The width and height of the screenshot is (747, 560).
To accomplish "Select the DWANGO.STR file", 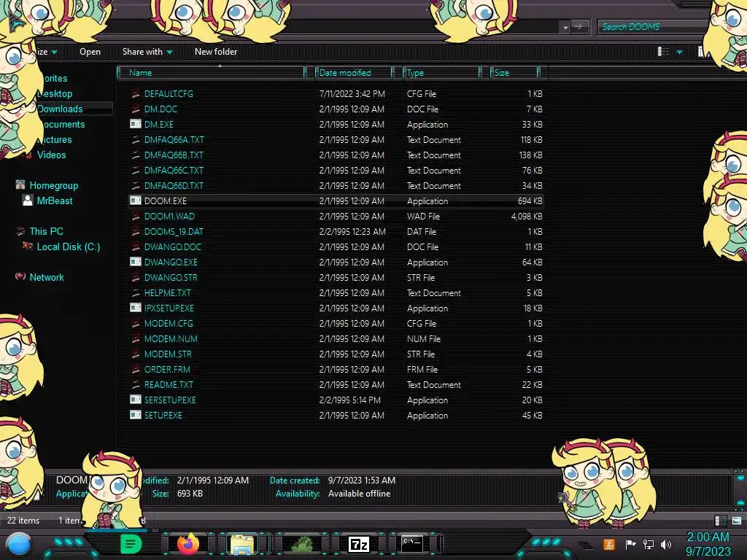I will 171,277.
